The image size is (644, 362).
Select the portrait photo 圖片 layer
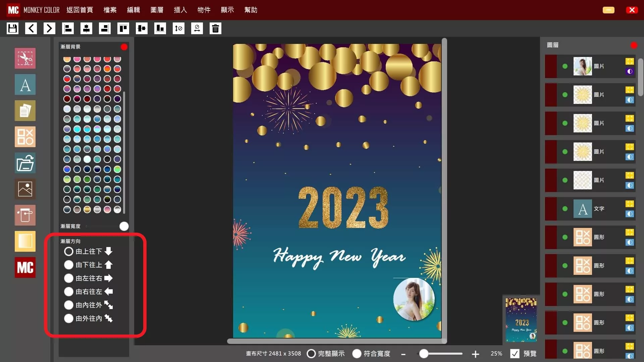coord(590,66)
